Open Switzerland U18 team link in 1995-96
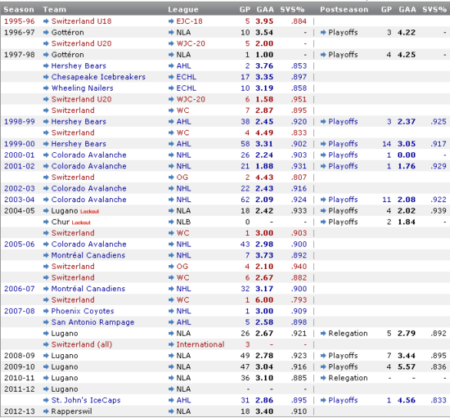Screen dimensions: 450x418 81,21
